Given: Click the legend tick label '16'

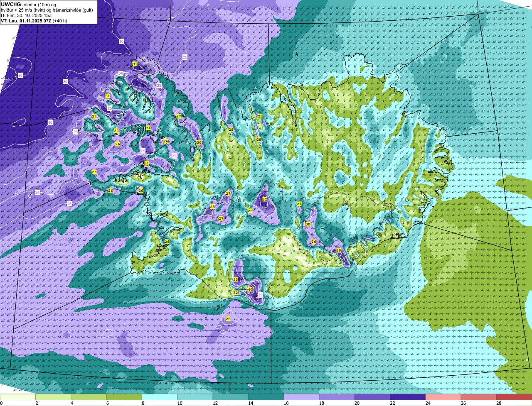Looking at the screenshot, I should pos(286,403).
